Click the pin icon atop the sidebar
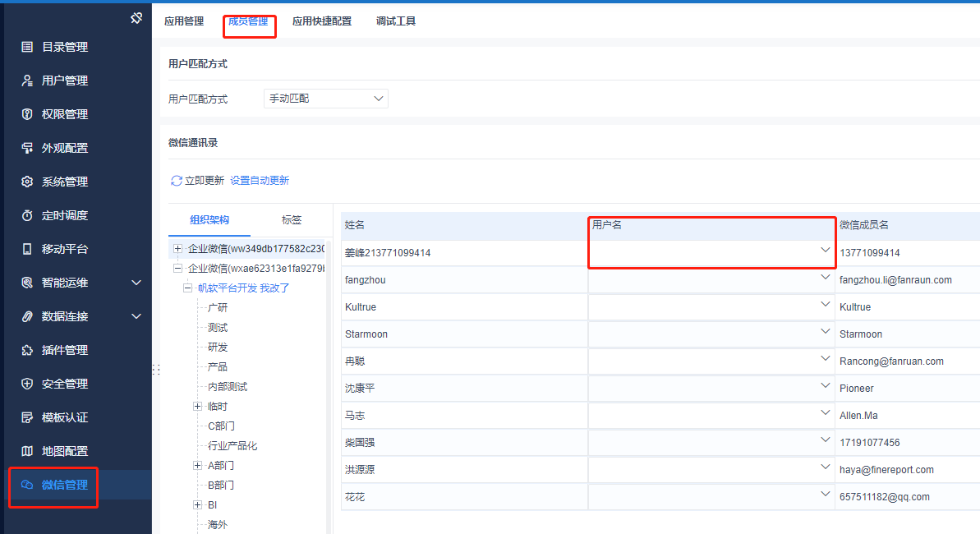The image size is (980, 534). tap(136, 18)
